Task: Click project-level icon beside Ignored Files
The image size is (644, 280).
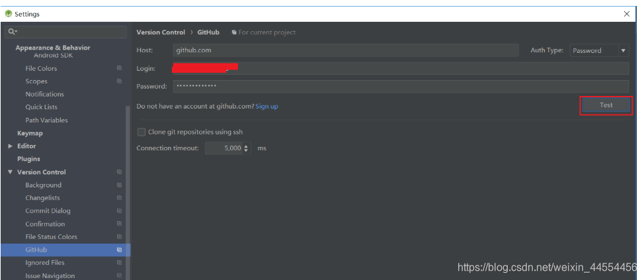Action: click(119, 263)
